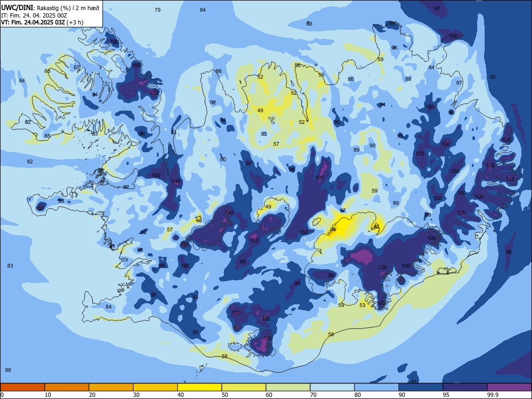Pick the bright yellow 40–50 legend swatch
The height and width of the screenshot is (399, 532).
click(199, 387)
